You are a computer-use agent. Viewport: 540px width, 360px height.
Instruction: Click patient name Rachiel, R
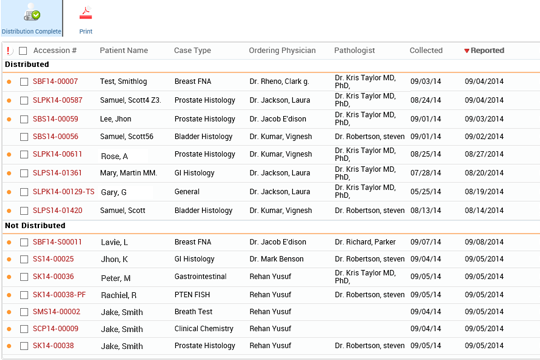(118, 295)
